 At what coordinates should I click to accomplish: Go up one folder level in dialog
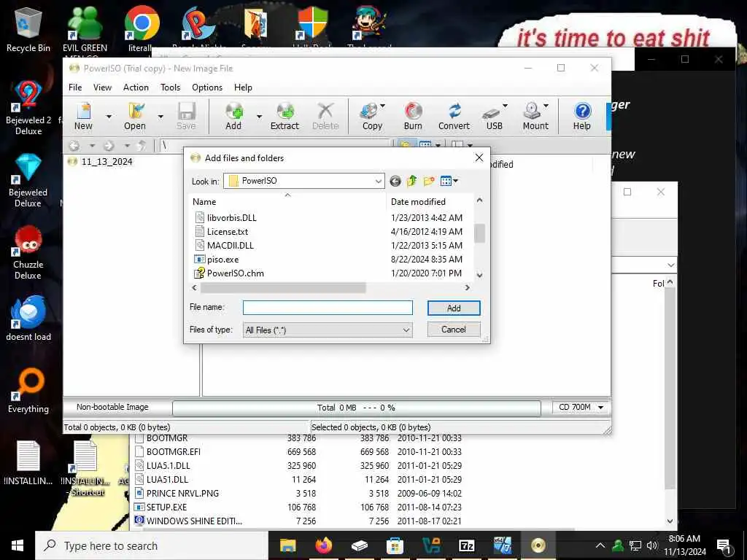click(411, 181)
